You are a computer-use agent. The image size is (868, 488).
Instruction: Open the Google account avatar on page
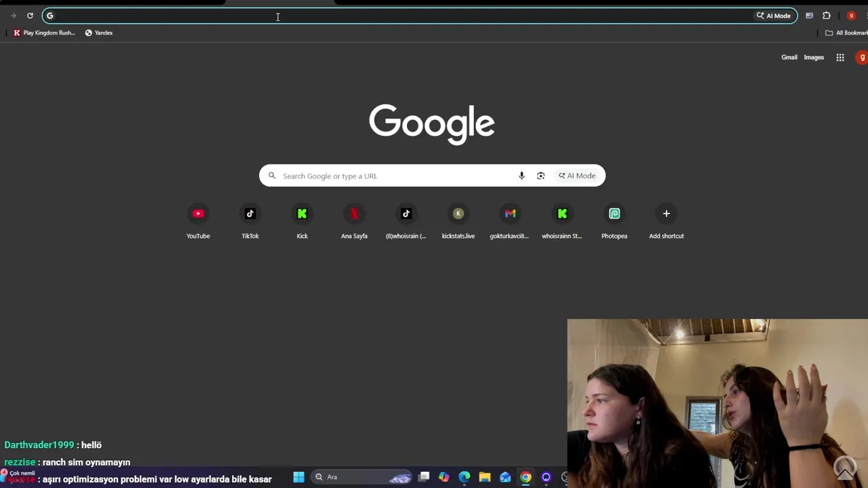tap(862, 58)
